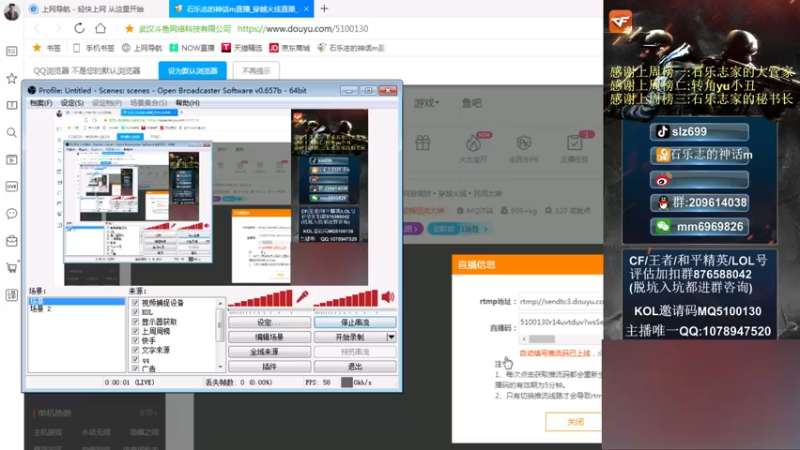Screen dimensions: 800x450
Task: Click the 关闭 button in 直播信息 dialog
Action: pyautogui.click(x=574, y=422)
